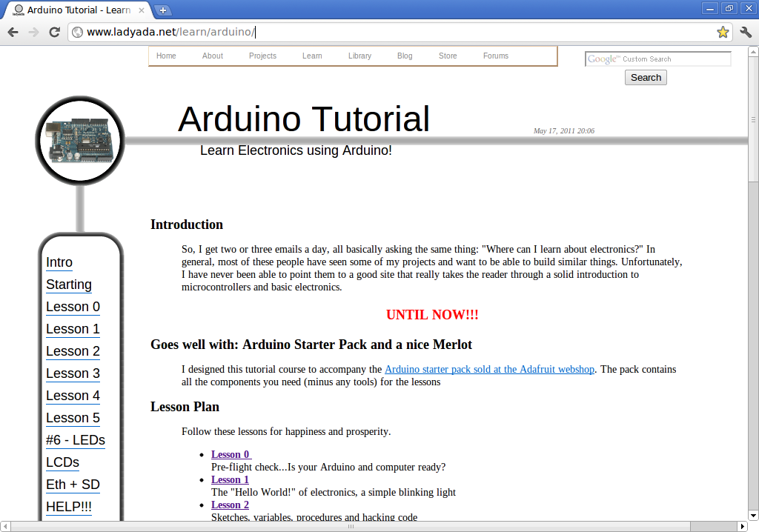Open sidebar link Lesson 1
The image size is (759, 532).
(73, 329)
